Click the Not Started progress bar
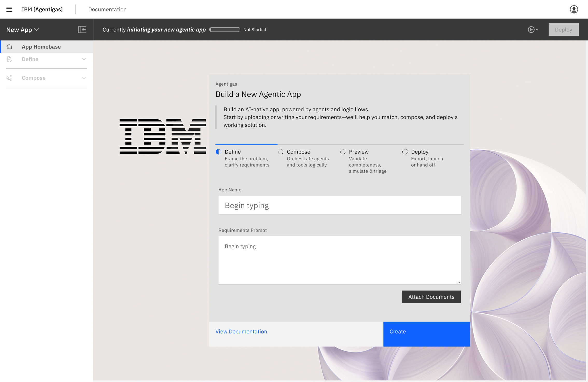The image size is (588, 382). click(x=225, y=30)
